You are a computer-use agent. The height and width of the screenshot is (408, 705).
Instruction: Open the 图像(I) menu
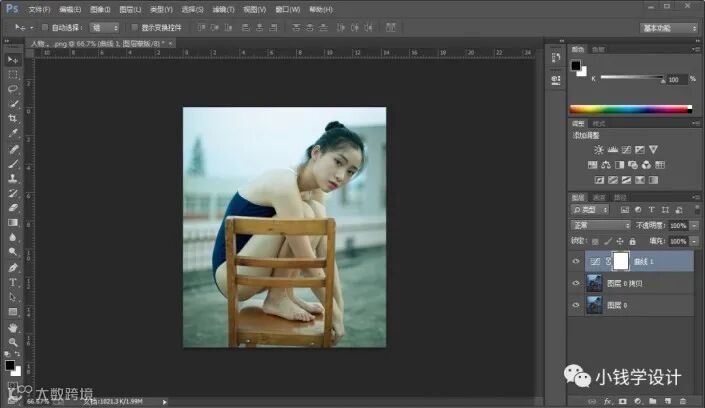(x=100, y=9)
